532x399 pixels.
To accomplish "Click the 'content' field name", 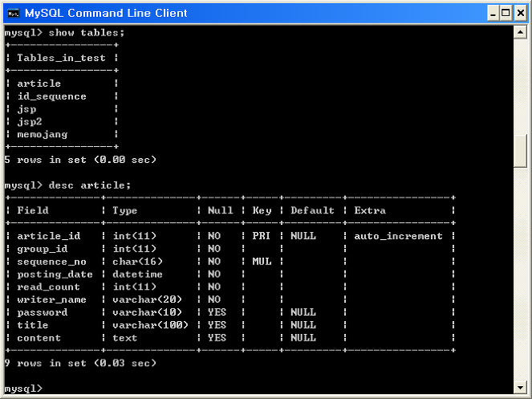I will (39, 338).
